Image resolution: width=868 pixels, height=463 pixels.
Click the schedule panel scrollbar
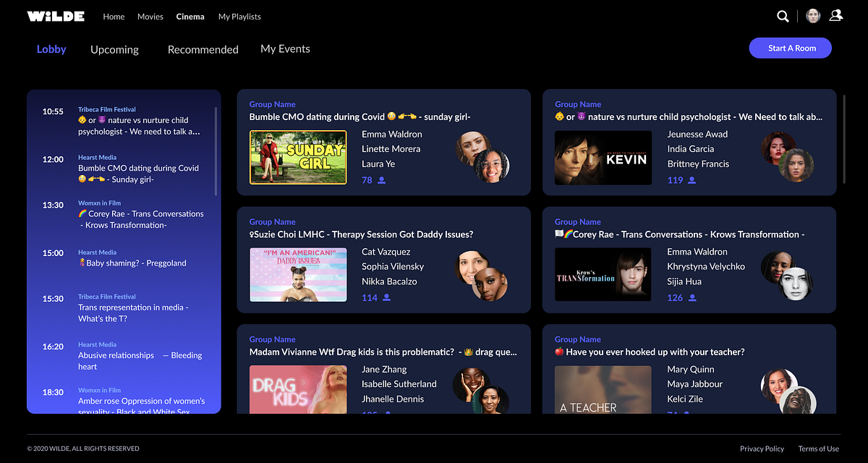(216, 151)
